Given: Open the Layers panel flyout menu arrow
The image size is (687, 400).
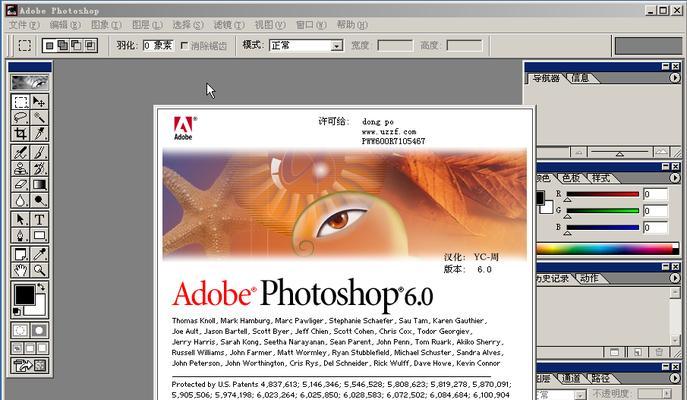Looking at the screenshot, I should click(675, 378).
